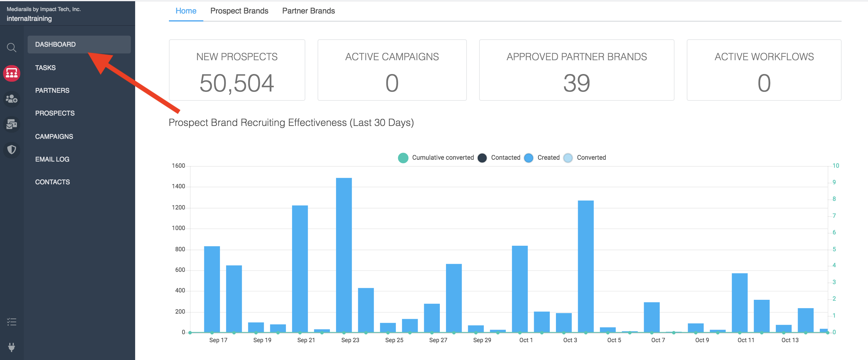Open the red Mediarails calendar icon
Screen dimensions: 868x360
11,73
